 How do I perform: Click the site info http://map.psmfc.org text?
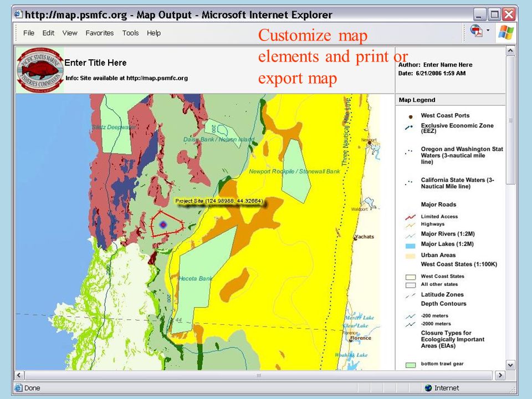126,78
